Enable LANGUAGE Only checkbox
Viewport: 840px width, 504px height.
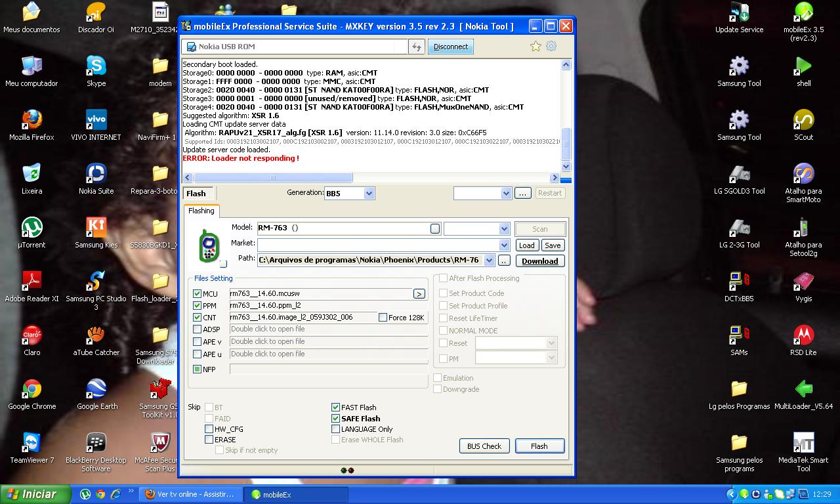[335, 429]
